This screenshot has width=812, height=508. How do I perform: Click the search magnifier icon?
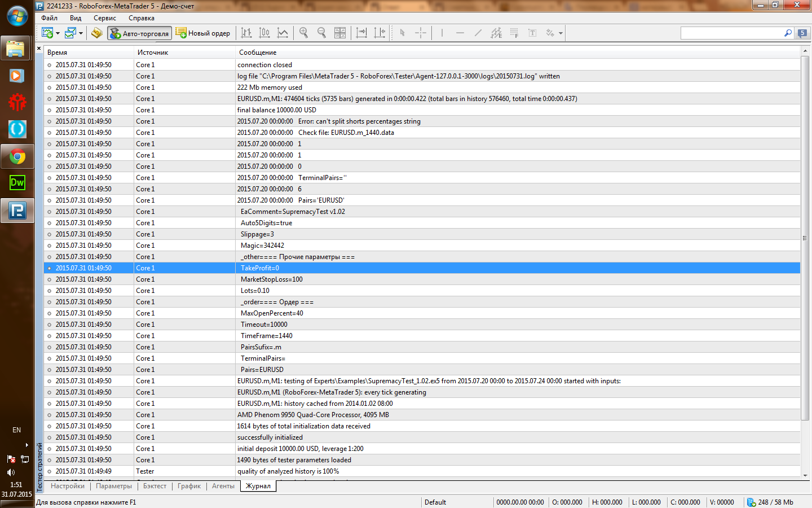[x=788, y=33]
